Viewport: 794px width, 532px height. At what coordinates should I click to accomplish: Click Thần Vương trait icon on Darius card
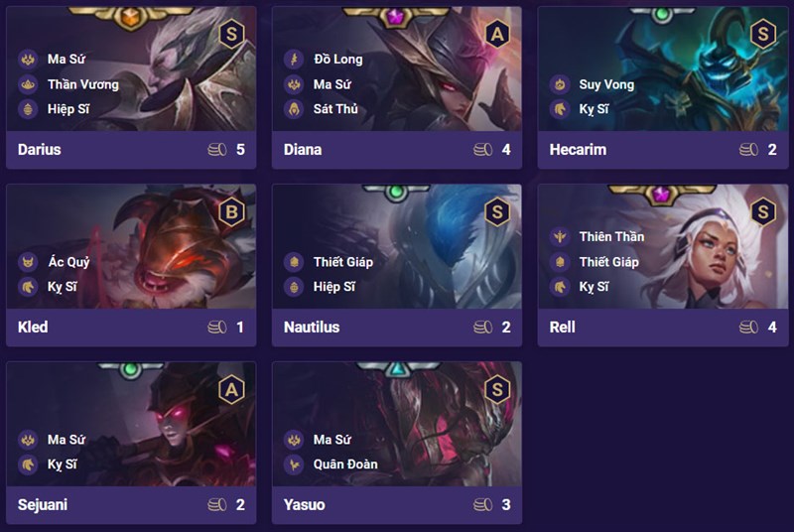pyautogui.click(x=27, y=84)
